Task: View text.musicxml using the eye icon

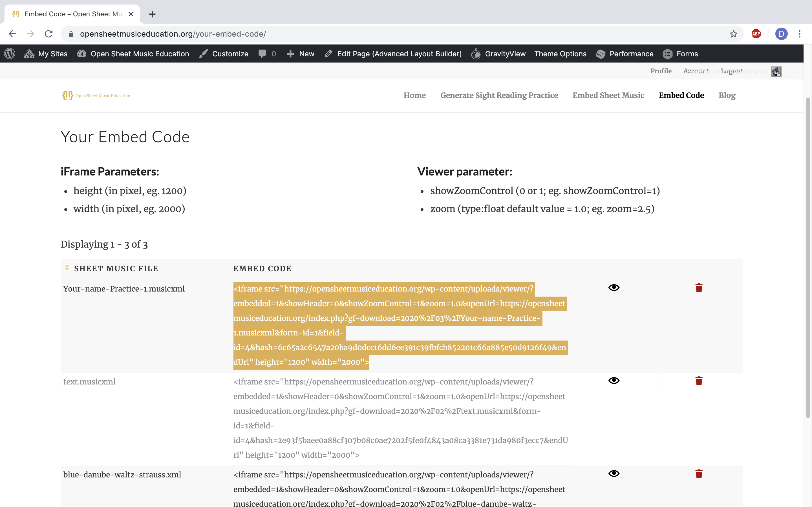Action: pyautogui.click(x=614, y=381)
